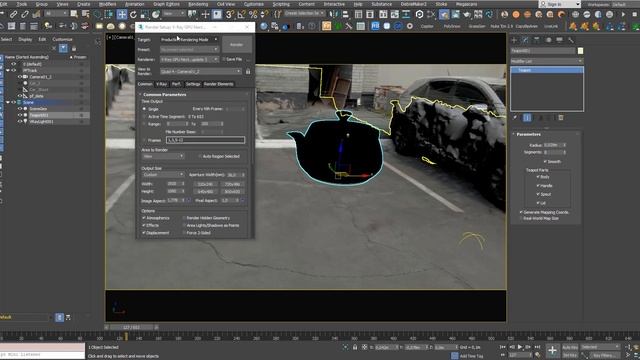Toggle the 3D Snaps icon
Image resolution: width=640 pixels, height=360 pixels.
tap(230, 15)
